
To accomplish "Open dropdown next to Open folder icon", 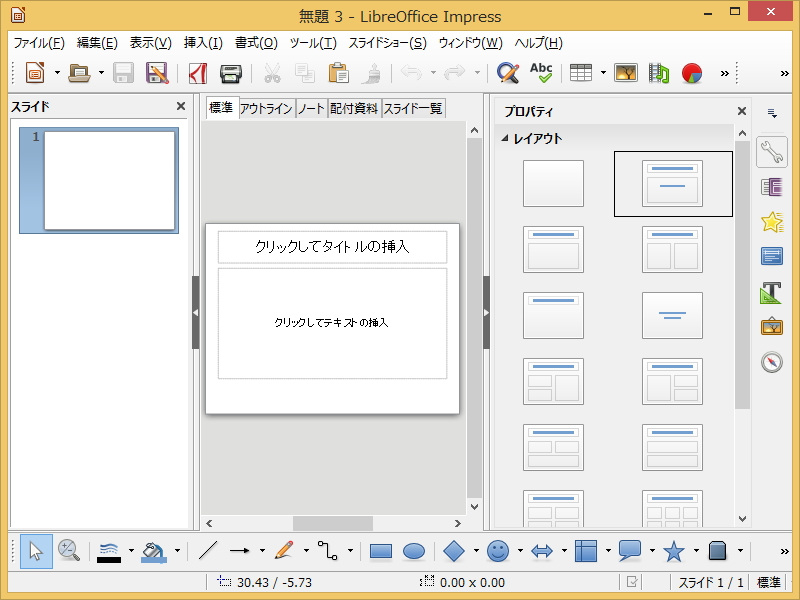I will tap(101, 73).
